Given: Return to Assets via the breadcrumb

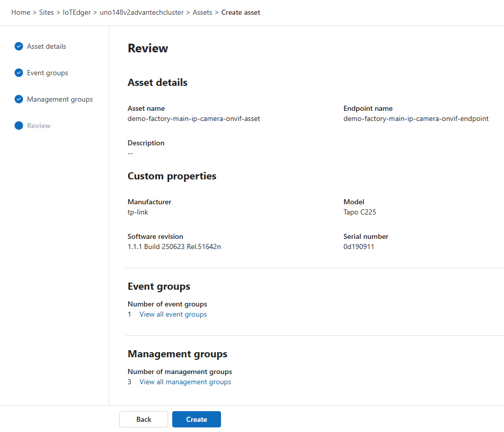Looking at the screenshot, I should coord(202,12).
